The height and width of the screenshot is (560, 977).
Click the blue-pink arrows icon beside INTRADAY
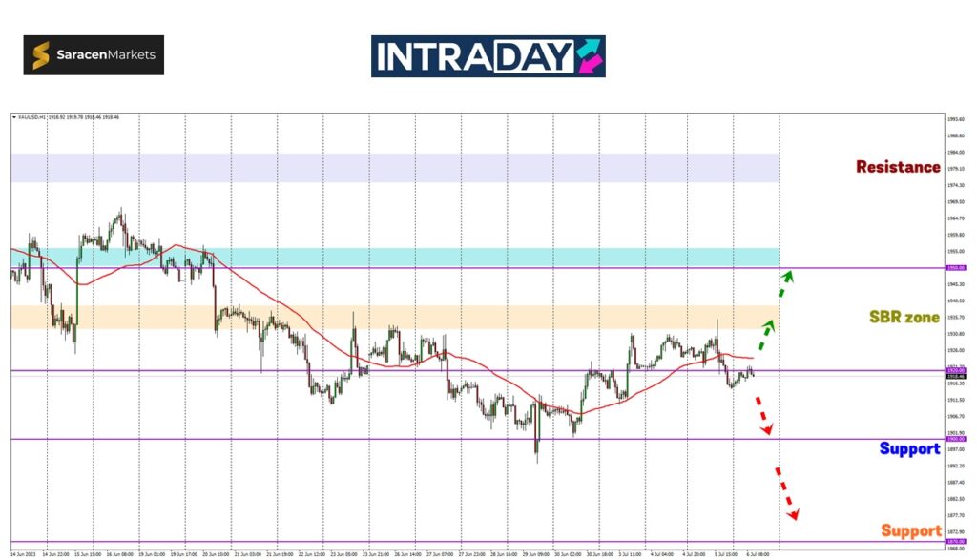(x=588, y=56)
